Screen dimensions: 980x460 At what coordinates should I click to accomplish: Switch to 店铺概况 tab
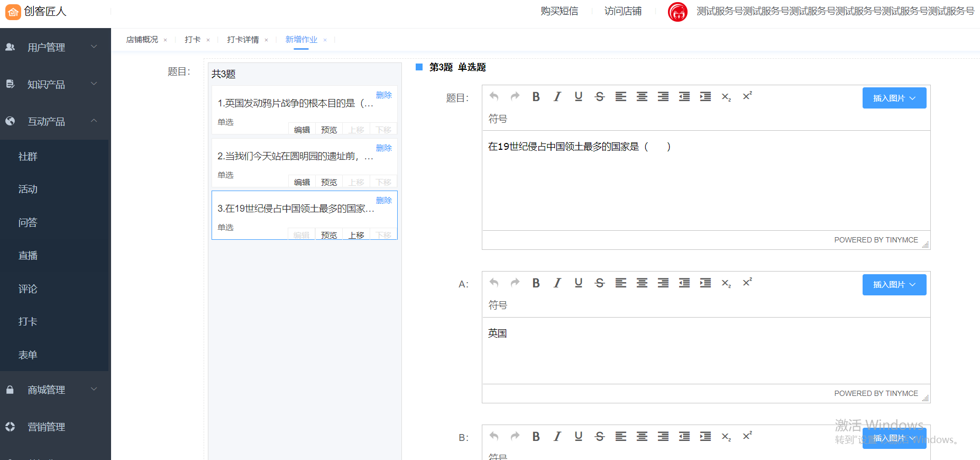142,40
